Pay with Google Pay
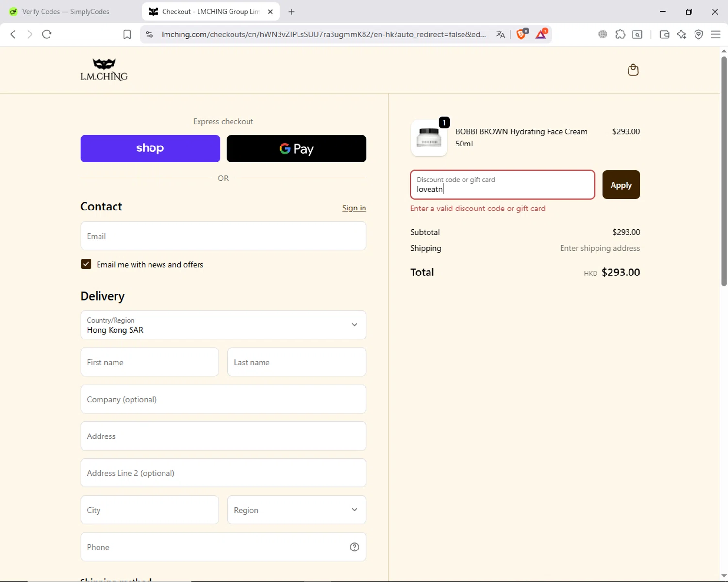The height and width of the screenshot is (582, 728). tap(297, 148)
